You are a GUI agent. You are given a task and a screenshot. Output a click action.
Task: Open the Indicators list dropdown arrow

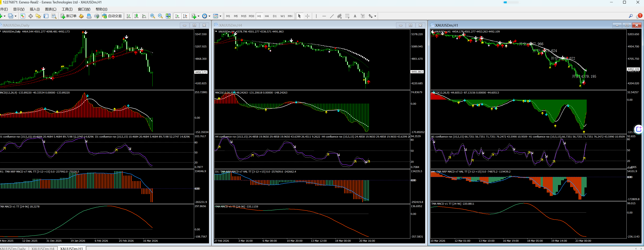[x=198, y=16]
